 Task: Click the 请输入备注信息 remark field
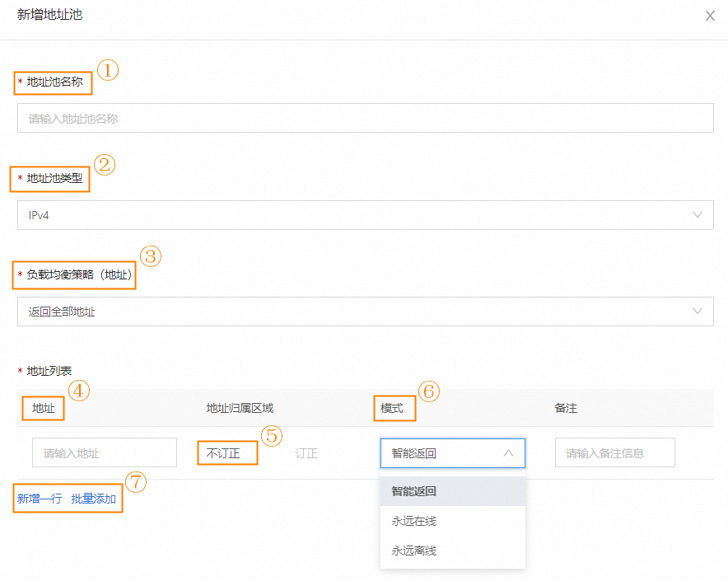coord(614,453)
